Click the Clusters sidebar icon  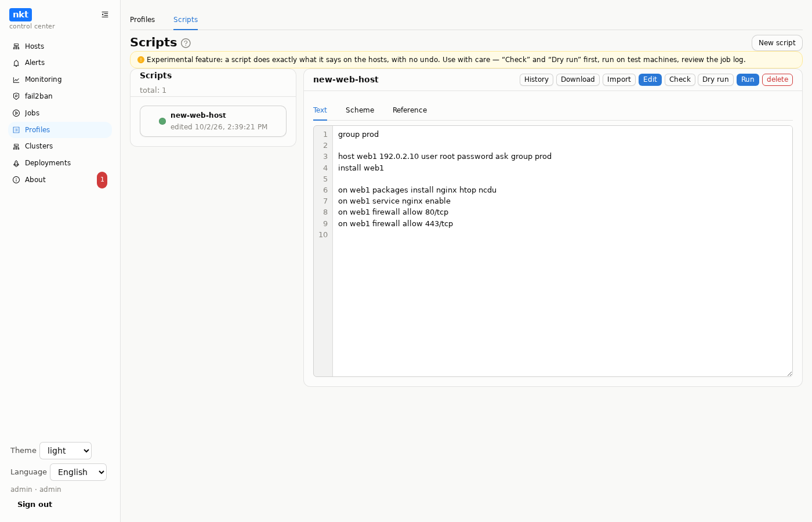tap(16, 146)
